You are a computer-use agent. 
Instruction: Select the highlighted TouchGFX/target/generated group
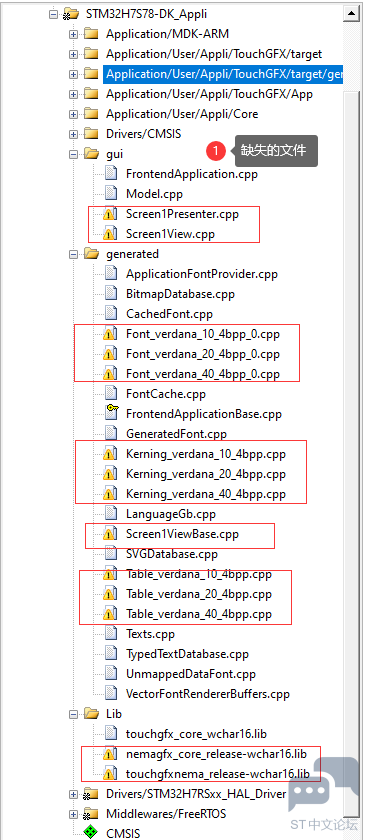[223, 74]
